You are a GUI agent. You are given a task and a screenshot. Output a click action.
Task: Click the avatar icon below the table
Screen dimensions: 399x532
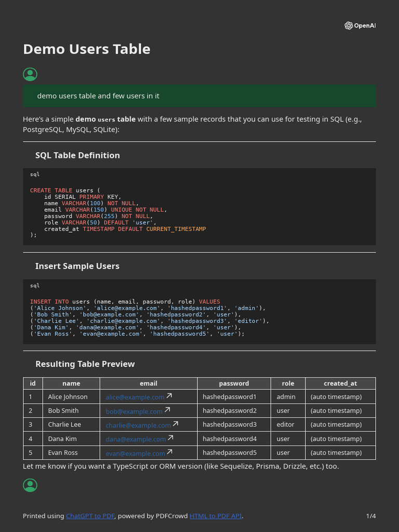coord(30,485)
